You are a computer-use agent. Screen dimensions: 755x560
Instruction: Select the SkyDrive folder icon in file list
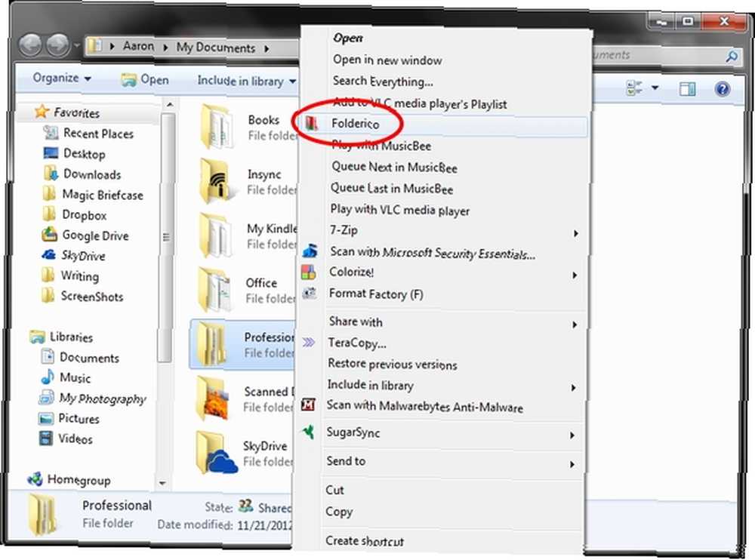click(216, 453)
